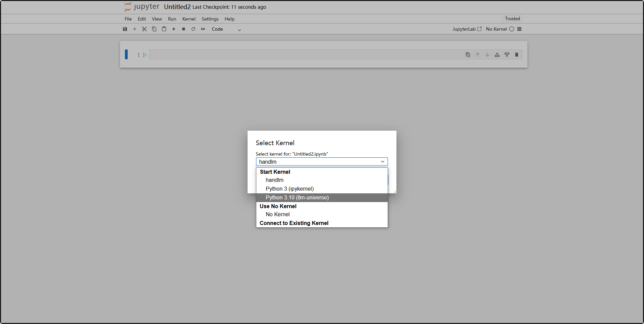Open the notebook in JupyterLab
The height and width of the screenshot is (324, 644).
[467, 29]
